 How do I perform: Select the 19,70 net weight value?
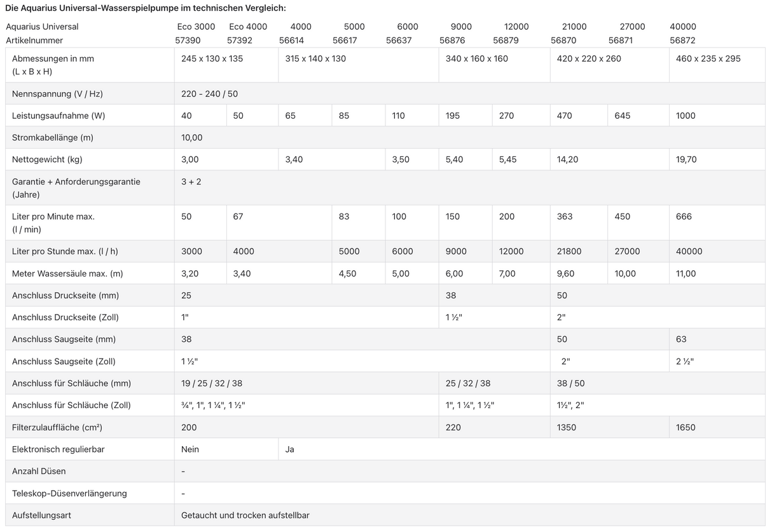(686, 160)
